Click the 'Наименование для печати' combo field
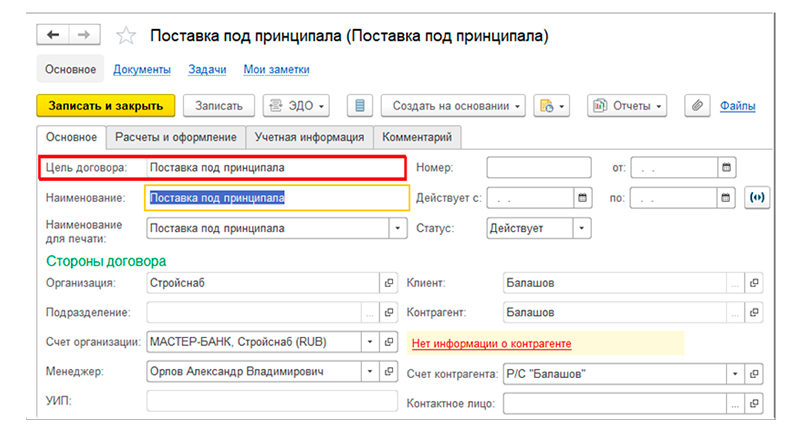 coord(267,228)
